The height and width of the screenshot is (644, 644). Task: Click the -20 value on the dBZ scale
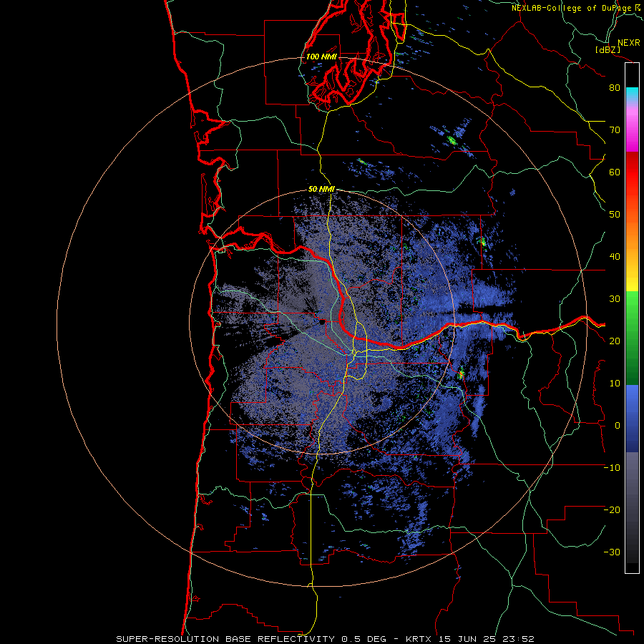tap(612, 510)
